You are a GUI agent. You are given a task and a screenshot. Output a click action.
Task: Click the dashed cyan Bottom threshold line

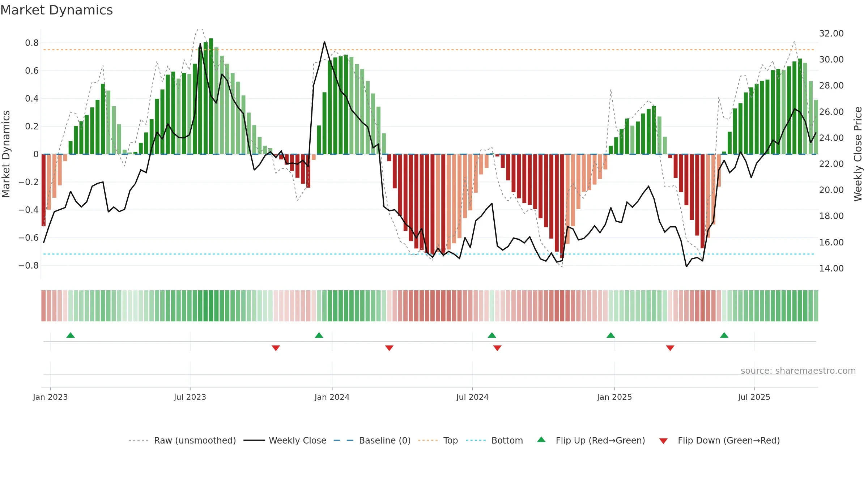point(428,254)
